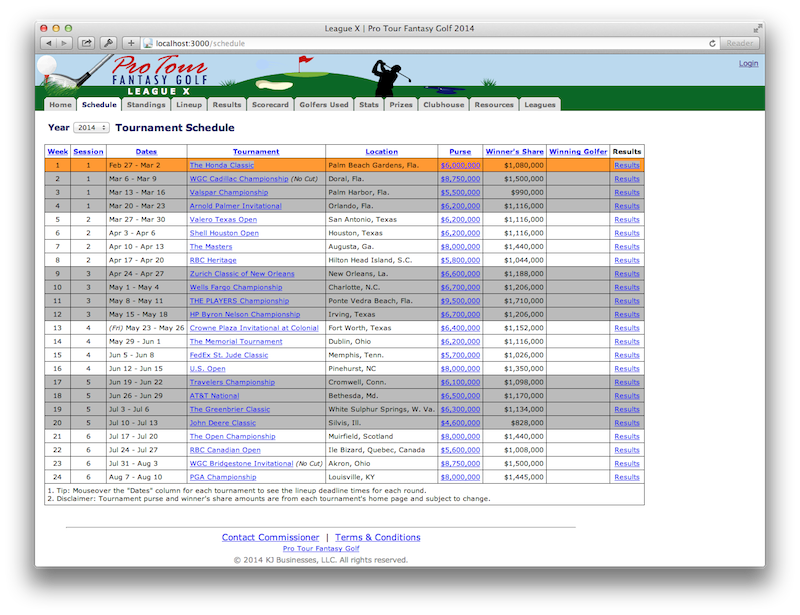800x615 pixels.
Task: Go to the Clubhouse tab
Action: 443,104
